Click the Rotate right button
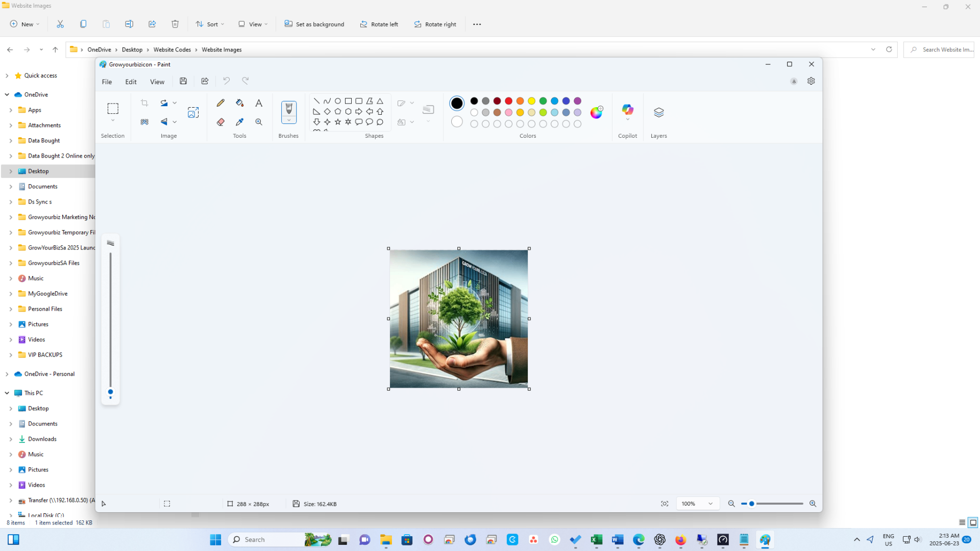Screen dimensions: 980x551 (x=435, y=24)
